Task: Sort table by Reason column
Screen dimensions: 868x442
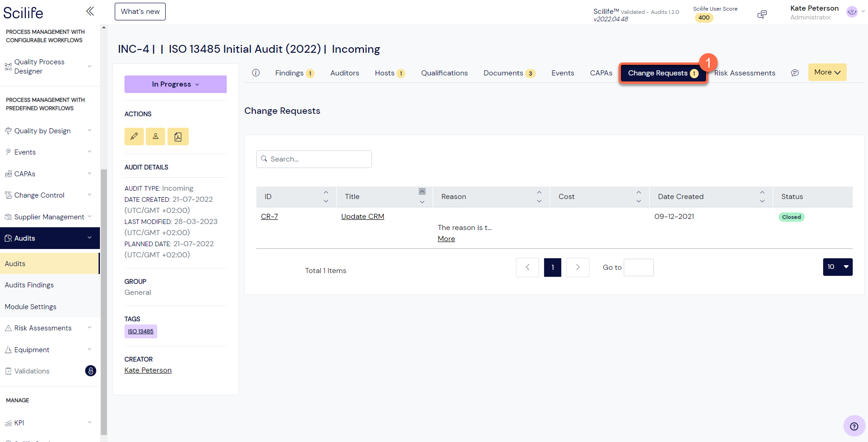Action: (x=539, y=197)
